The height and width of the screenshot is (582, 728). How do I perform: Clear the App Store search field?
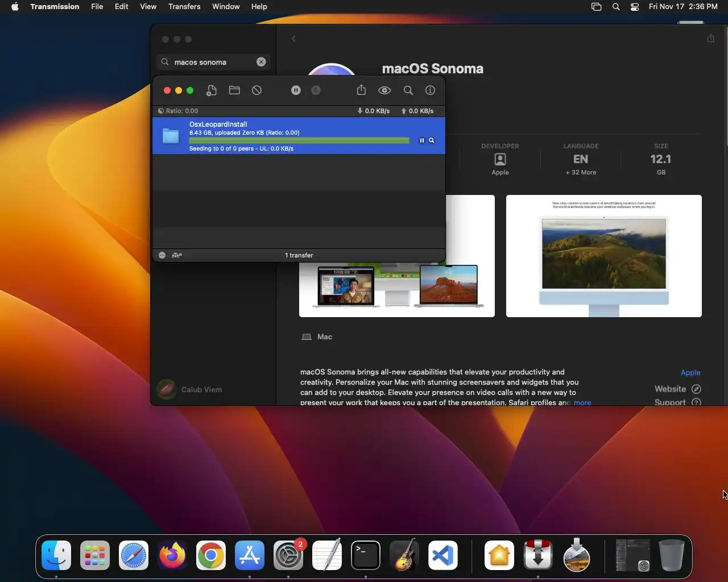point(261,62)
